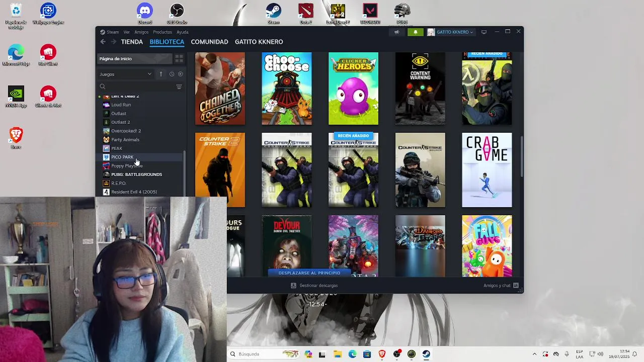
Task: Select R.E.P.O. in the game list
Action: click(140, 183)
